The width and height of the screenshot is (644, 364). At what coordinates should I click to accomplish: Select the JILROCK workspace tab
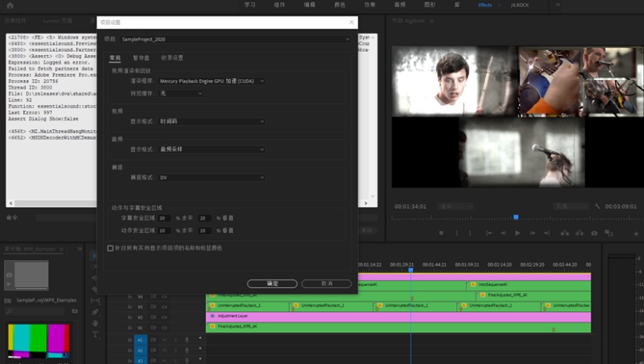(x=520, y=5)
